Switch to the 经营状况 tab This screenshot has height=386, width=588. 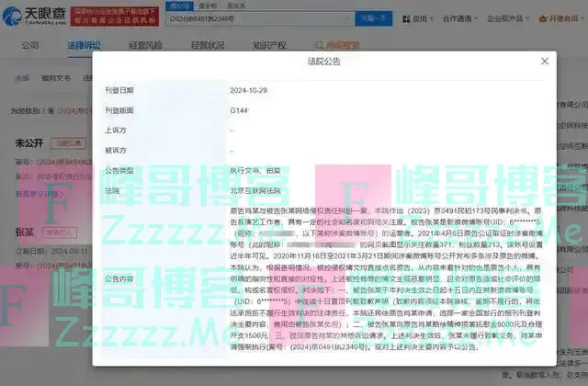point(208,45)
